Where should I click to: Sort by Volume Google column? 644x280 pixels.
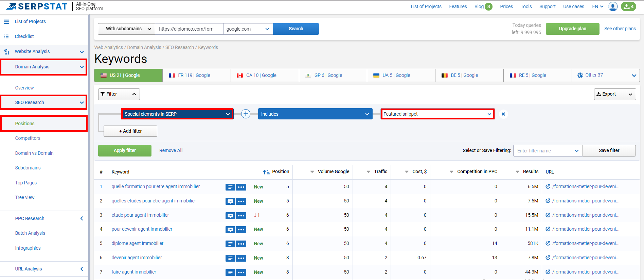(x=329, y=172)
